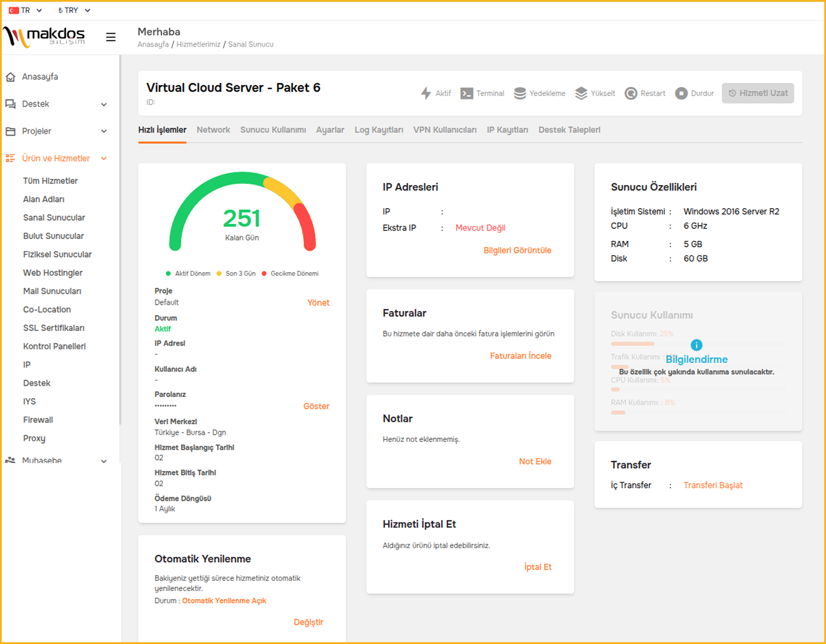Click the blue Bilgilendirme info icon

point(696,345)
